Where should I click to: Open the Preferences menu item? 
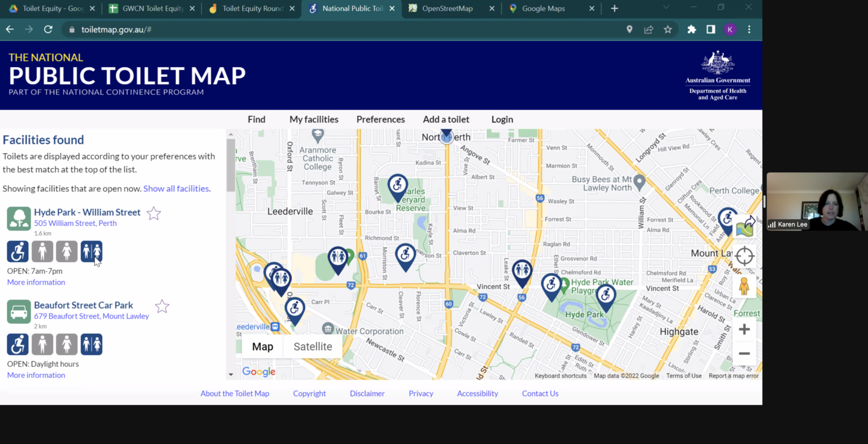tap(380, 119)
